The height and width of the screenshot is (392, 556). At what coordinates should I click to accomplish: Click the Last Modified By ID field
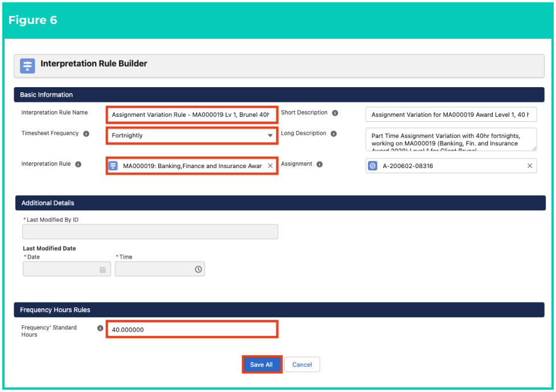tap(150, 232)
